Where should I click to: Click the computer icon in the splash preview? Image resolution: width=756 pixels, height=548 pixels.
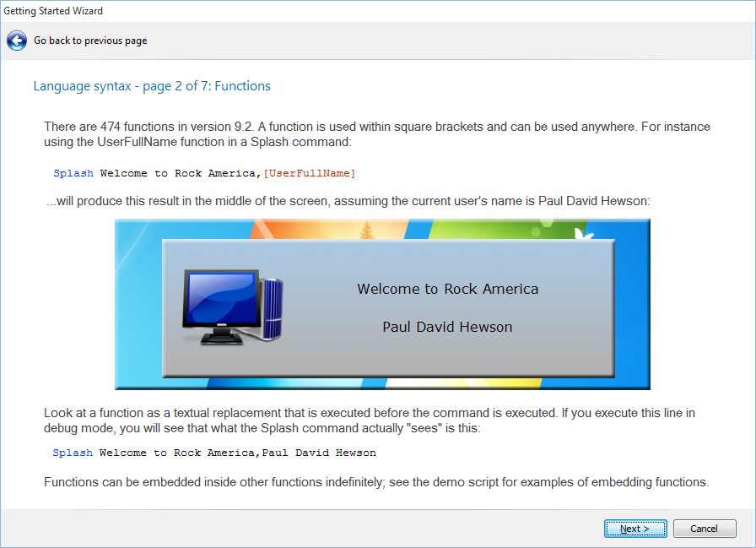(x=232, y=306)
